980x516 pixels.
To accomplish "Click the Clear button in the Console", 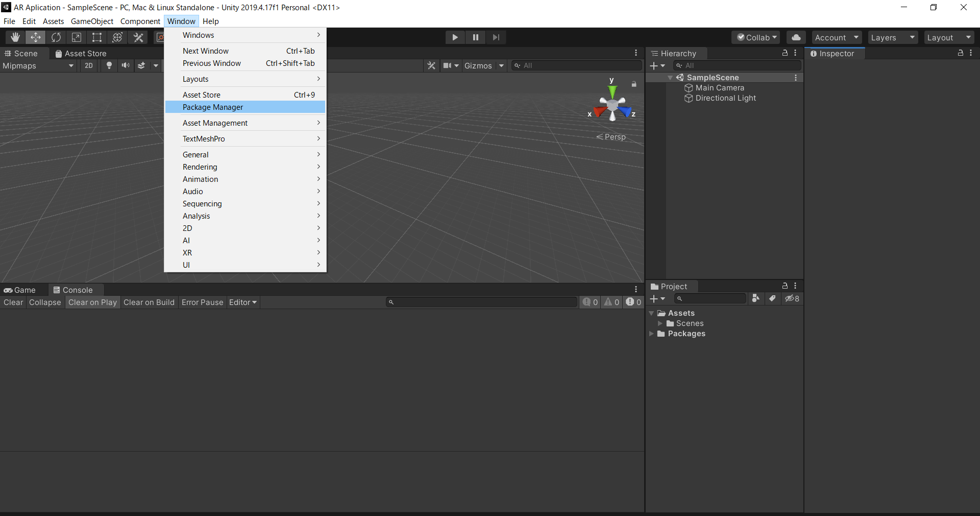I will click(13, 302).
